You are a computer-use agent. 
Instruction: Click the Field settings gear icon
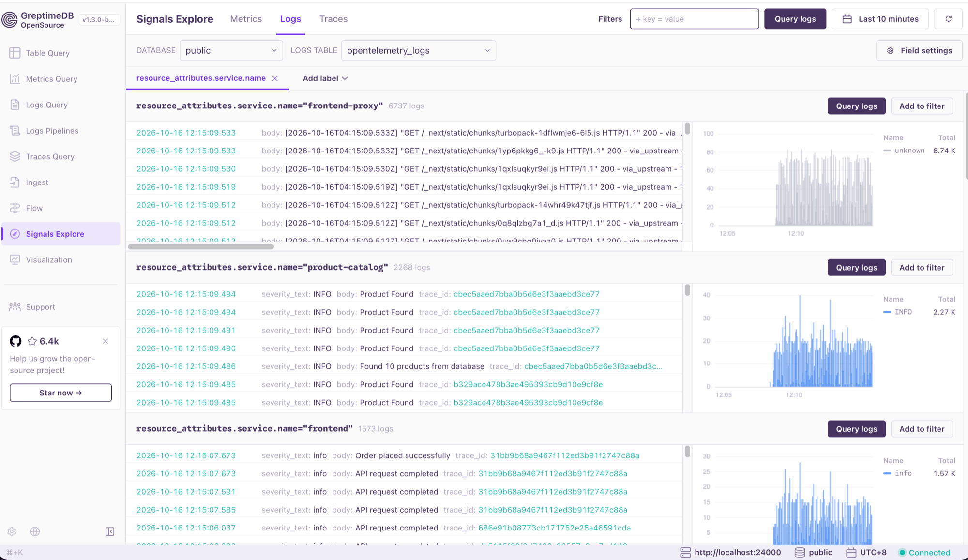click(x=890, y=51)
